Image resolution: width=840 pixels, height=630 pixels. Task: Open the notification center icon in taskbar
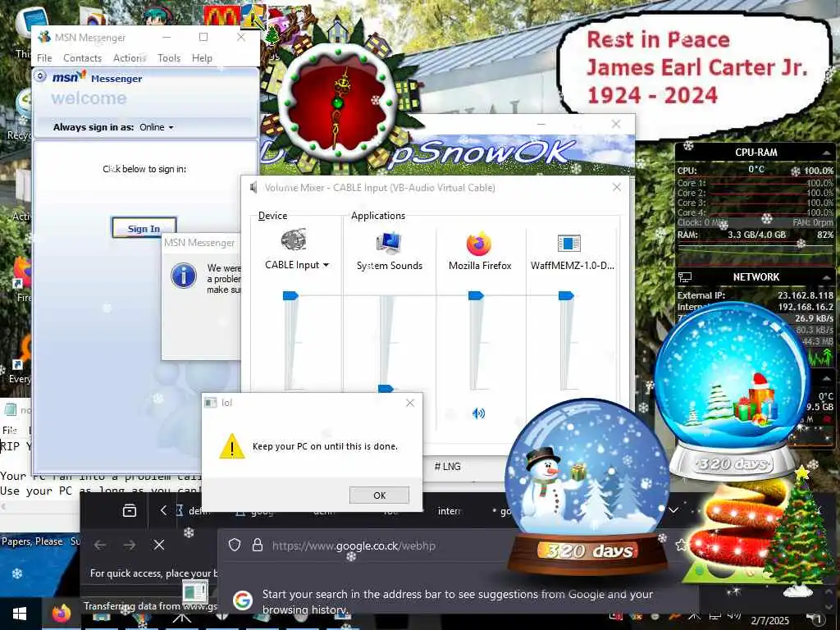pos(815,619)
